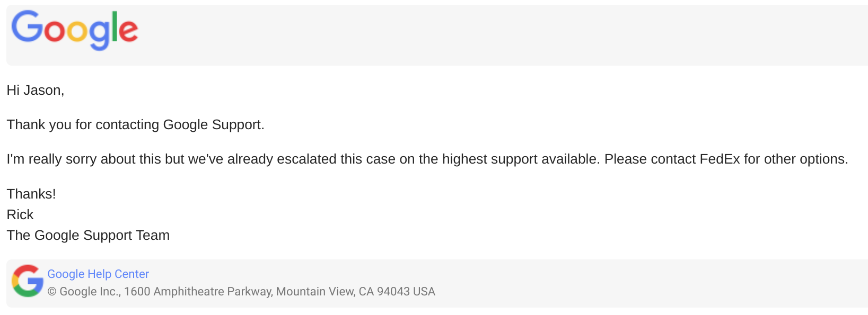Screen dimensions: 868x315
Task: Click "Amphitheatre Parkway" in the footer address
Action: [213, 292]
